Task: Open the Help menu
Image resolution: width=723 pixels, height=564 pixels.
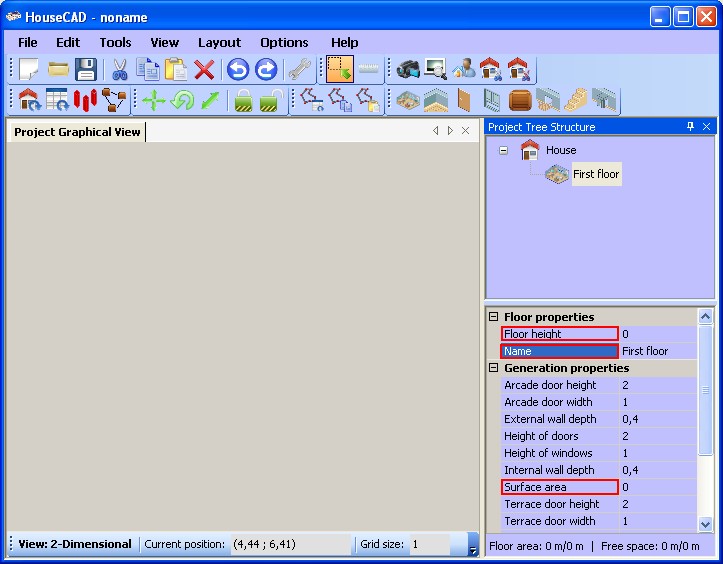Action: [x=344, y=42]
